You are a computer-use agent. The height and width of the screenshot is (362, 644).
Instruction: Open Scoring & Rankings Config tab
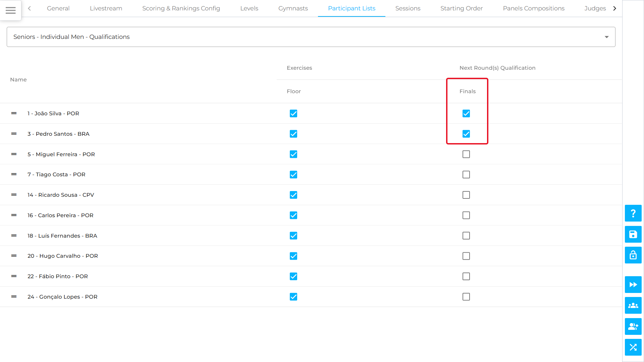coord(181,8)
